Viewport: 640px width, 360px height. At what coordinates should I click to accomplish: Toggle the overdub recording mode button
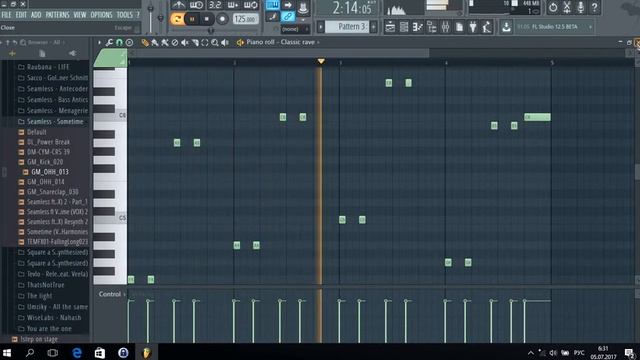pos(233,5)
